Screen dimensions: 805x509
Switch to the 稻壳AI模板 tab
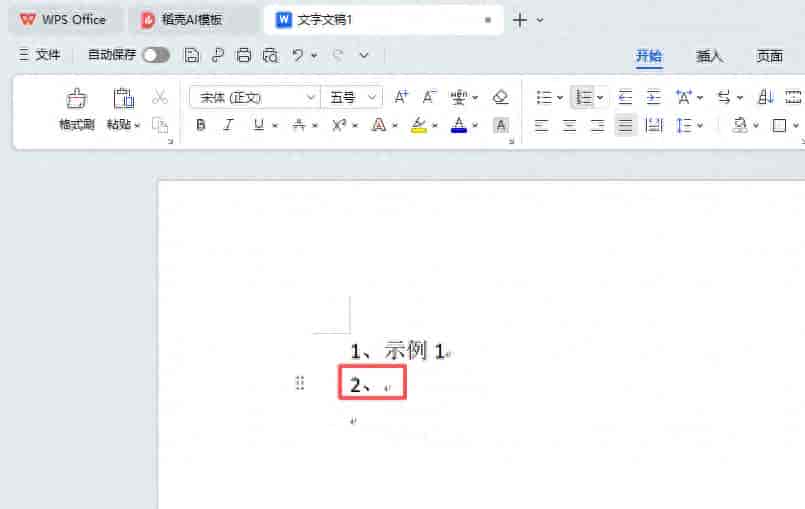194,20
